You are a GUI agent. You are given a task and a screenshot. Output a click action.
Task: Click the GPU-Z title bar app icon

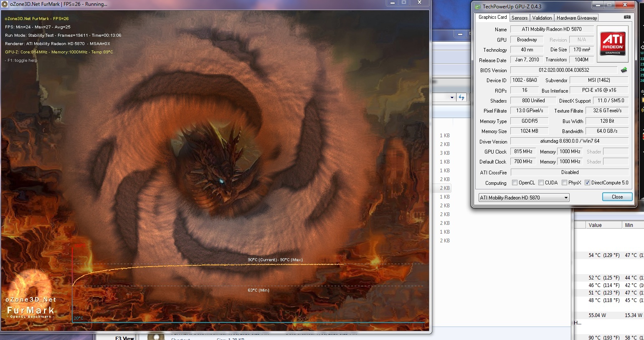(478, 6)
